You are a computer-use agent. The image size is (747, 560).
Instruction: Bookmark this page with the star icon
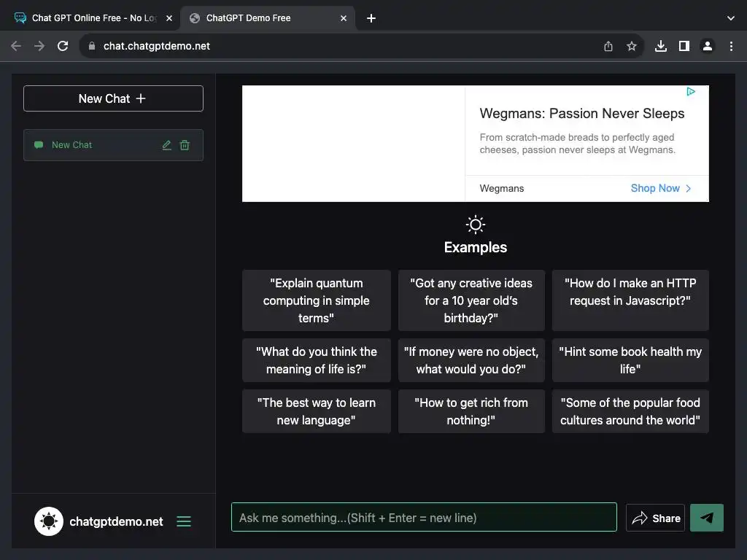[632, 46]
